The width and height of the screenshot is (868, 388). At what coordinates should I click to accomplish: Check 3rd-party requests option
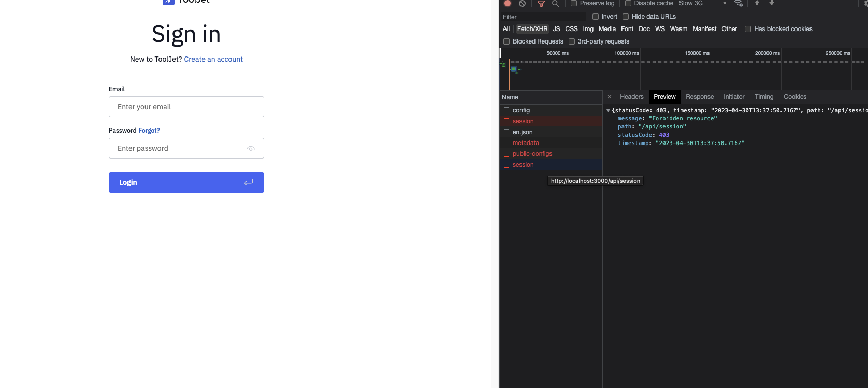572,41
